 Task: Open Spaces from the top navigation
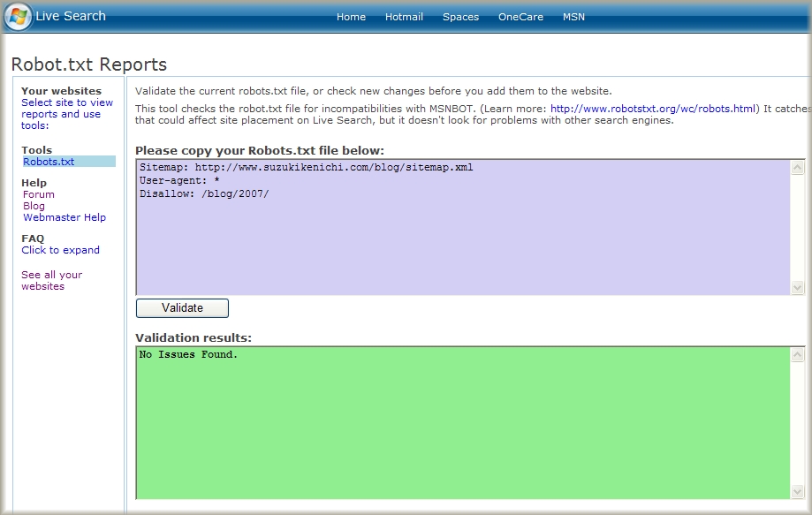tap(461, 17)
